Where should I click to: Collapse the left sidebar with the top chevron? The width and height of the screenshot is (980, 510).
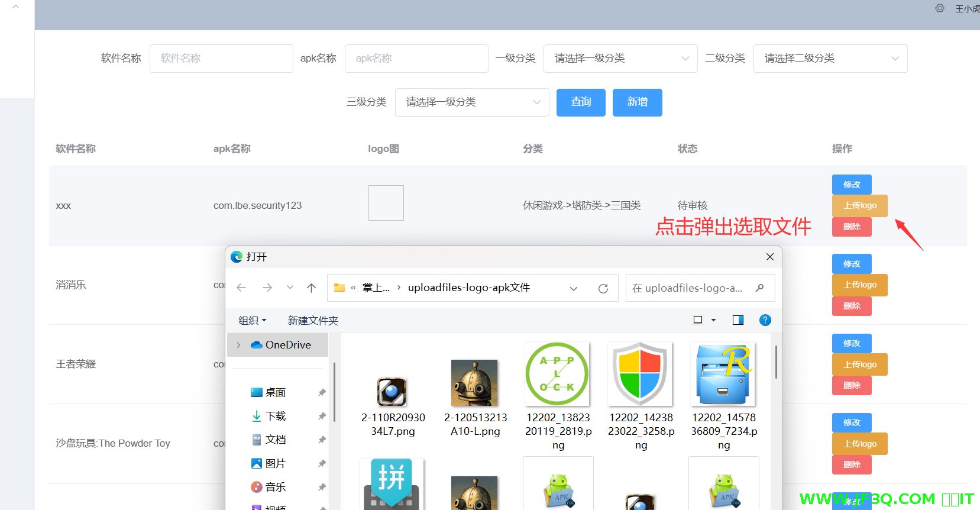pyautogui.click(x=16, y=7)
